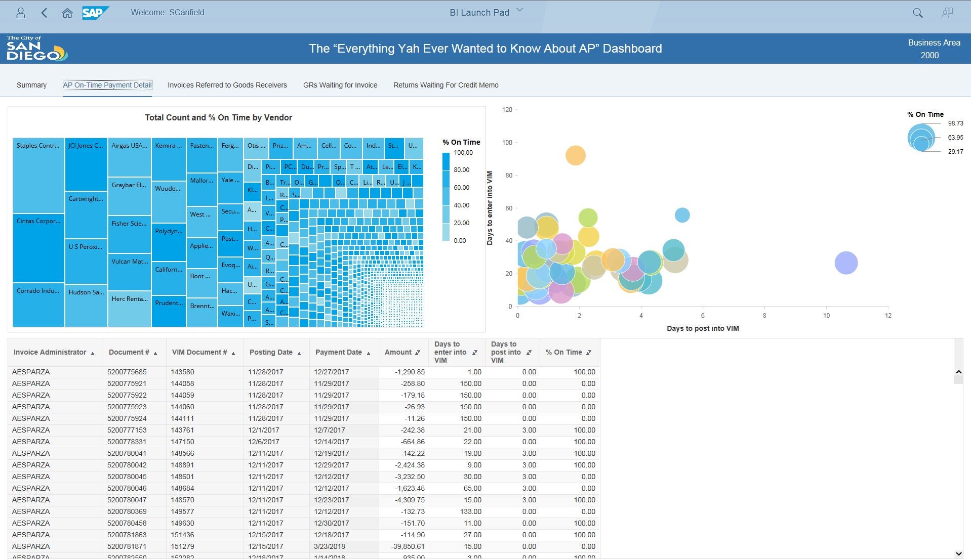Image resolution: width=971 pixels, height=560 pixels.
Task: Select the Vulcan Mat... treemap tile
Action: click(130, 272)
